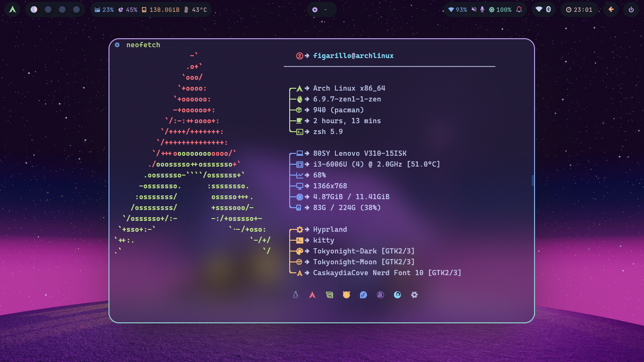644x362 pixels.
Task: Click the orange back arrow button
Action: pyautogui.click(x=611, y=9)
